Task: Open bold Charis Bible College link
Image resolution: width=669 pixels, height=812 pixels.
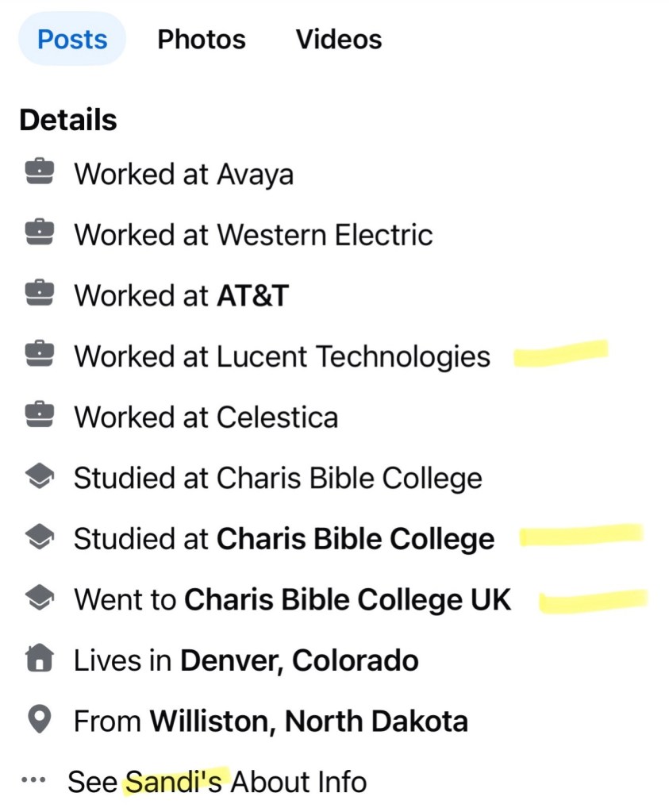Action: [x=356, y=539]
